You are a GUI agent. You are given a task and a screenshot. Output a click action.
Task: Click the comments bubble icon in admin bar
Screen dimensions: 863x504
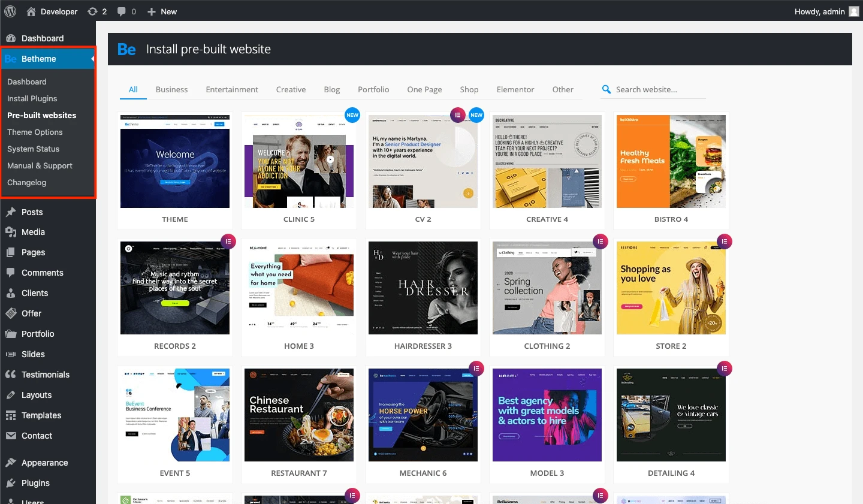coord(122,11)
